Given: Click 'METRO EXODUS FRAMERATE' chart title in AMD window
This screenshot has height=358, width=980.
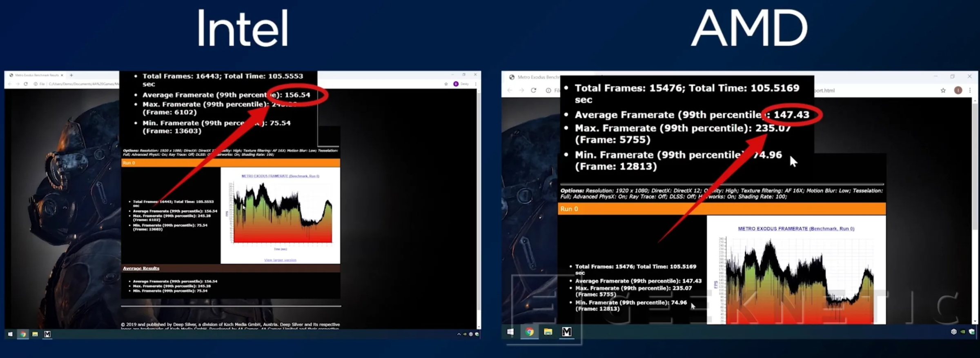Looking at the screenshot, I should click(x=796, y=229).
